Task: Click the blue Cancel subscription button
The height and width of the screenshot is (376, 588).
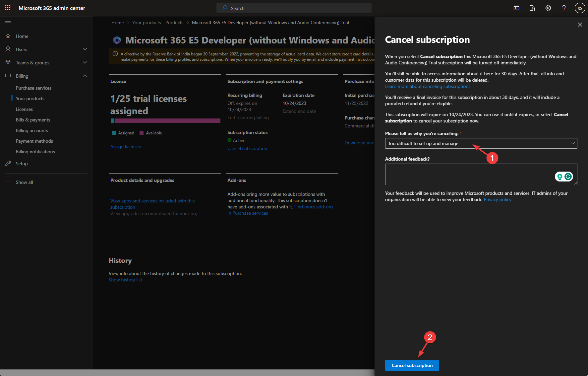Action: (x=412, y=365)
